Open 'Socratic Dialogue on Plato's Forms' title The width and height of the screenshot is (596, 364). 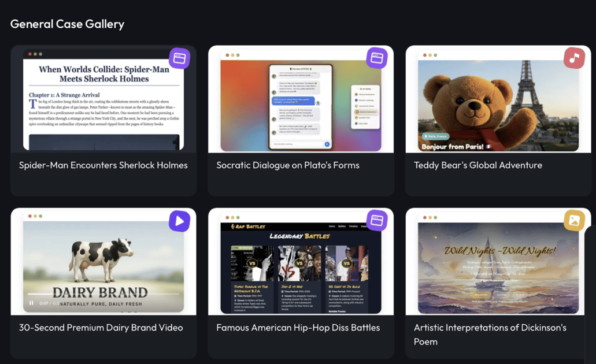[288, 165]
